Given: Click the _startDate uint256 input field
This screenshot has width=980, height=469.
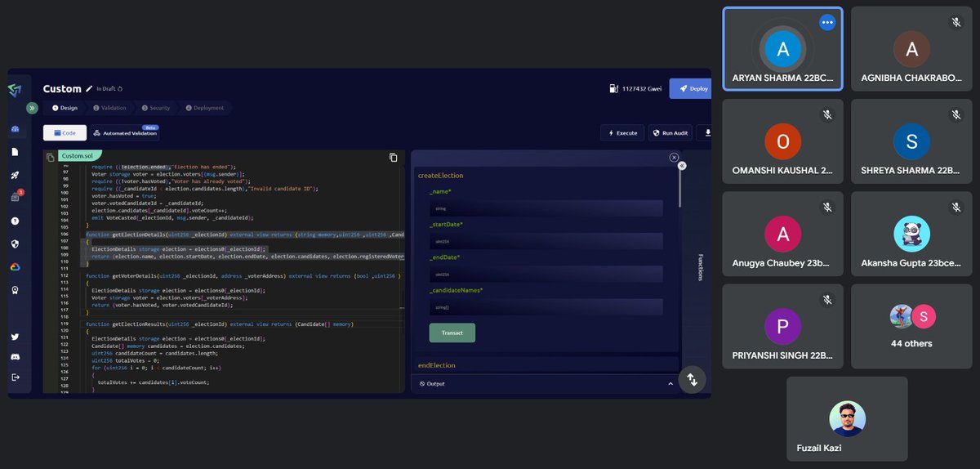Looking at the screenshot, I should tap(546, 241).
